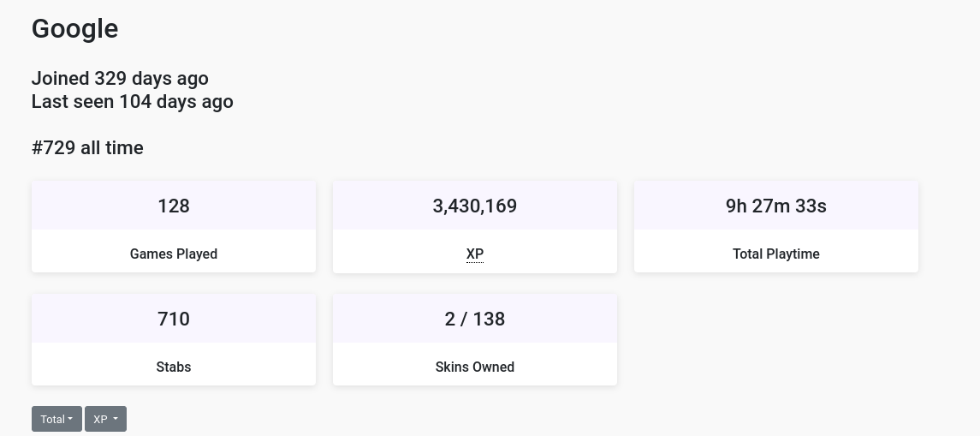Click the Joined 329 days ago text
Screen dimensions: 980x436
pyautogui.click(x=120, y=79)
